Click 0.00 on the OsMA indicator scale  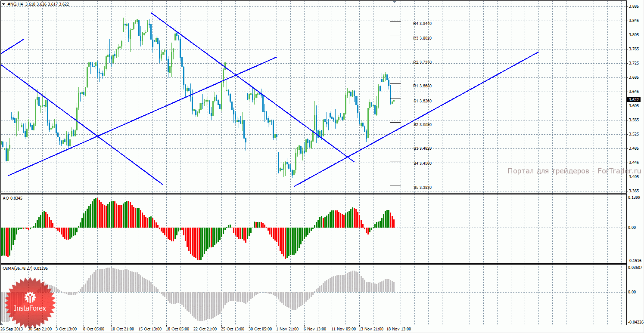click(x=632, y=292)
